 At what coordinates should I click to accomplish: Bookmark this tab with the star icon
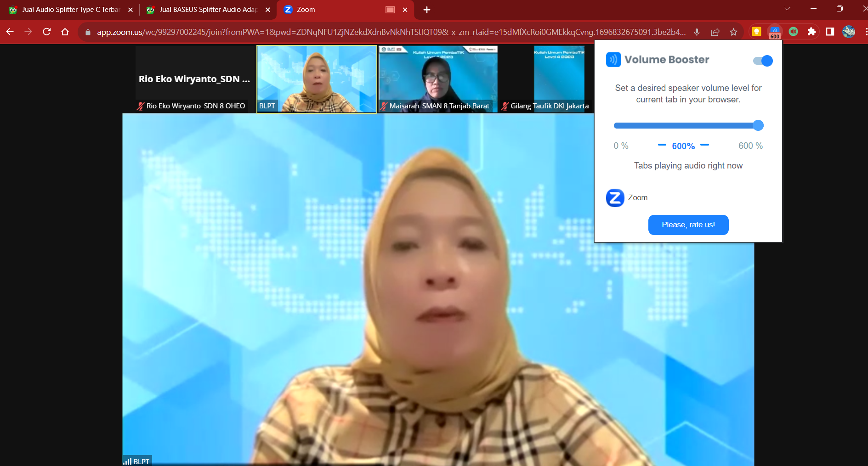[733, 32]
